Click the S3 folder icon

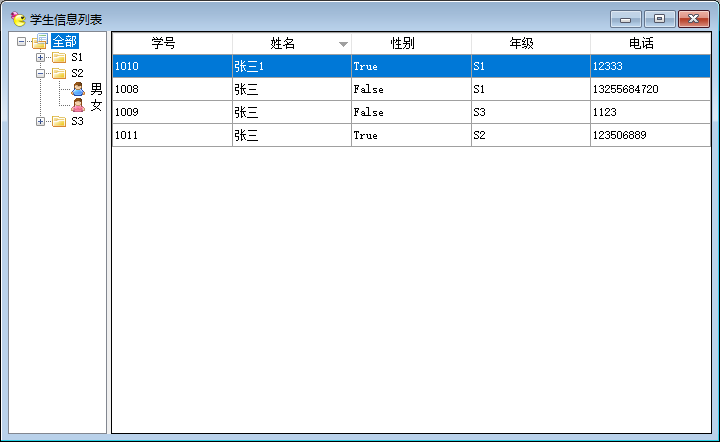point(59,122)
